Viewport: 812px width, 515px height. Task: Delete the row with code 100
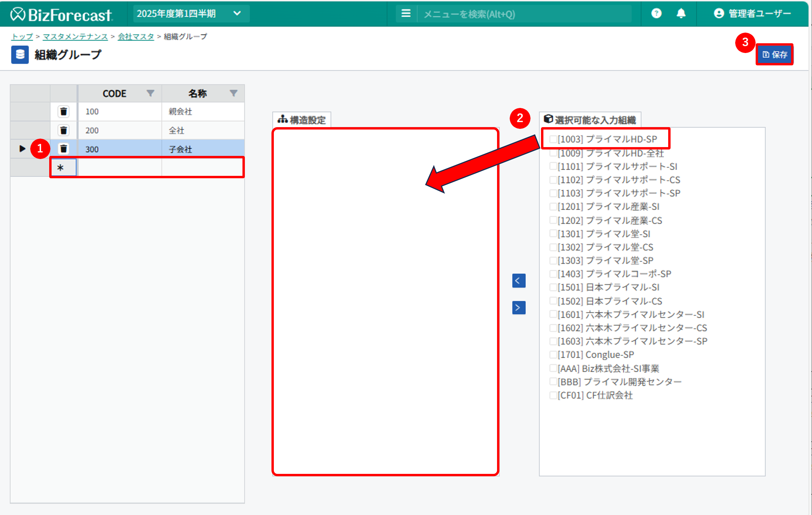pyautogui.click(x=63, y=111)
